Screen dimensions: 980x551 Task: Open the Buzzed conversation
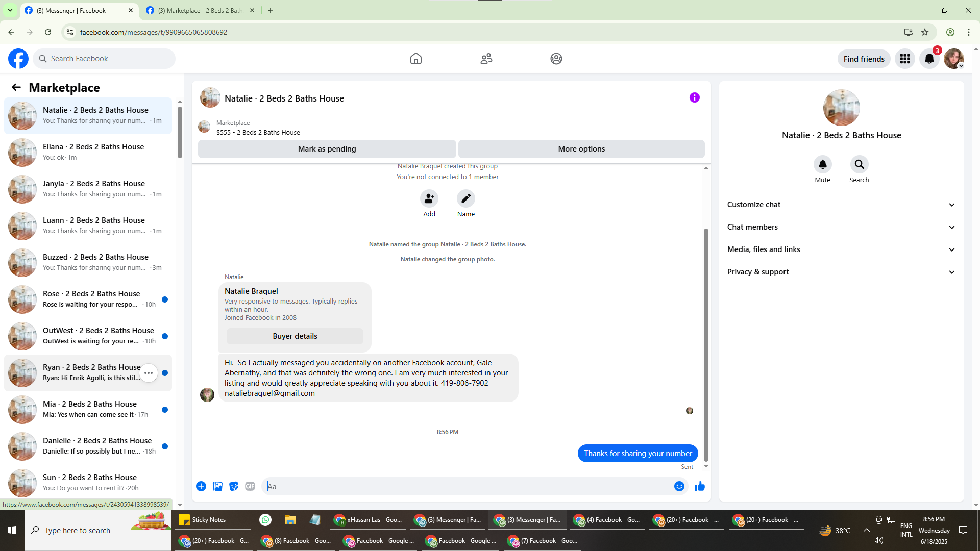coord(88,263)
